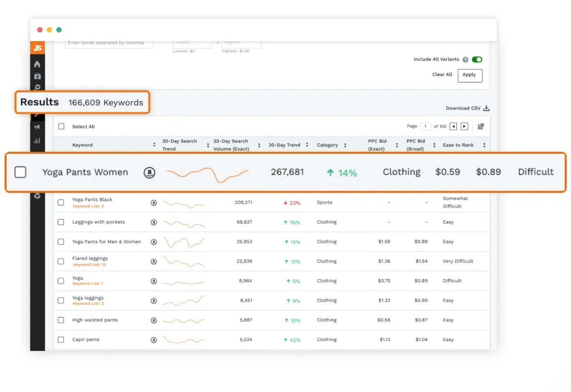The height and width of the screenshot is (392, 571).
Task: Click the Clear All link
Action: (x=442, y=75)
